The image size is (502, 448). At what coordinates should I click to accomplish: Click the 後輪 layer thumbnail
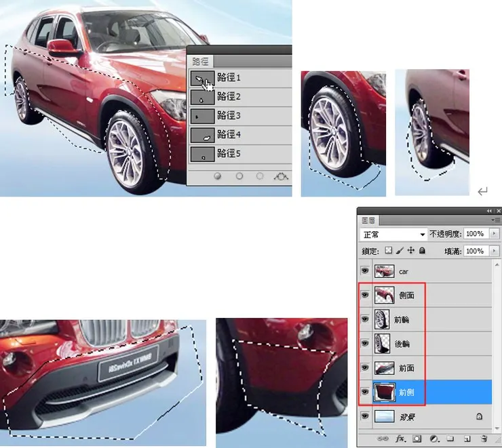382,343
